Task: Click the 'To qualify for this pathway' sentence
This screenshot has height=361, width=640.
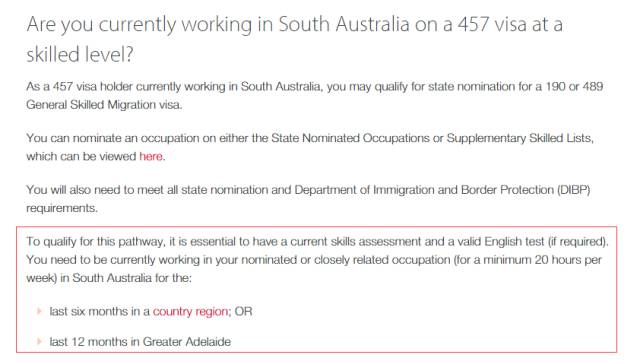Action: (x=317, y=242)
